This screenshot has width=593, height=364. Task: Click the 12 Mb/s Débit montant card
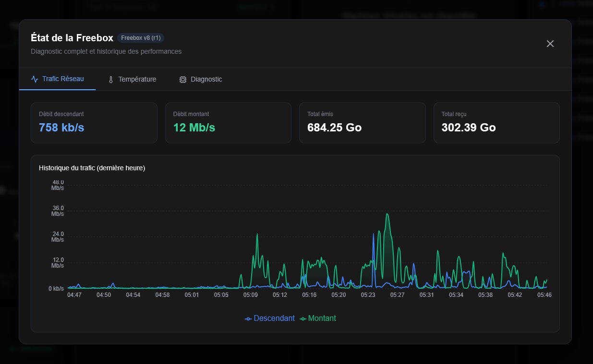point(228,123)
